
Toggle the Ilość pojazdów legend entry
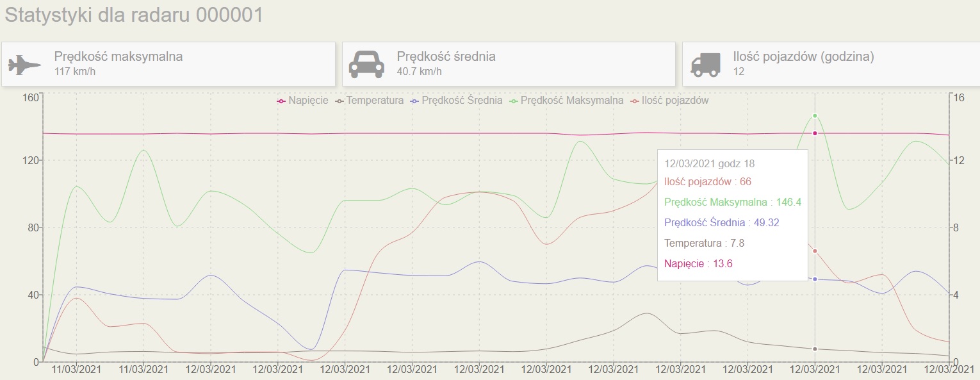tap(670, 101)
